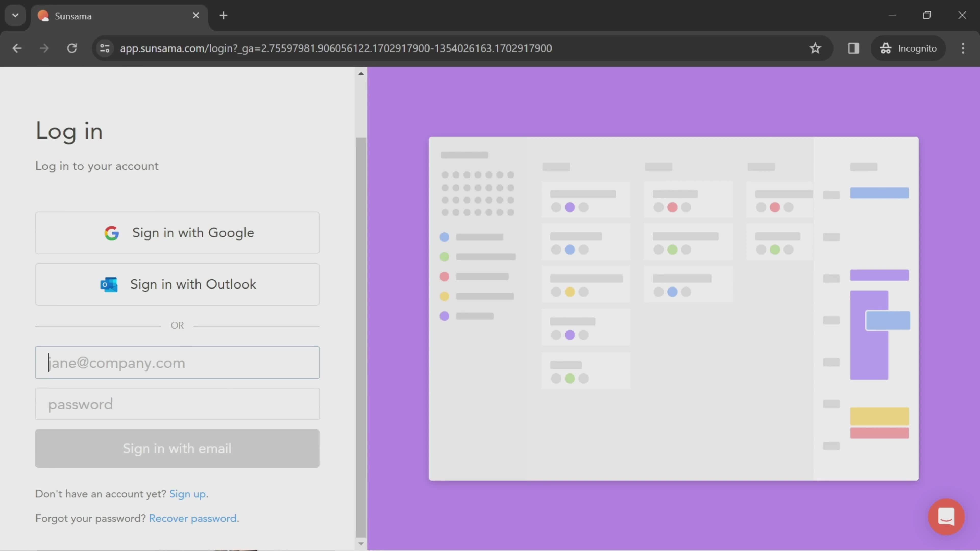Click the chat support bubble icon
This screenshot has width=980, height=551.
(x=946, y=517)
